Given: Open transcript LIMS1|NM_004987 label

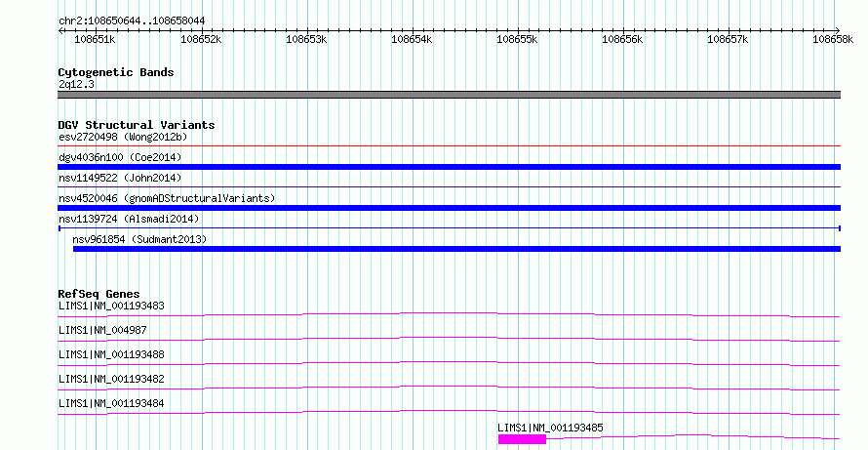Looking at the screenshot, I should tap(102, 330).
